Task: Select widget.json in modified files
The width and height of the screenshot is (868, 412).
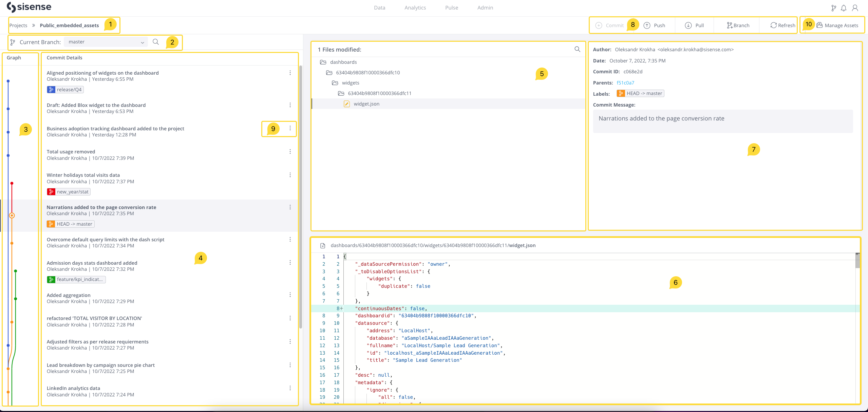Action: point(366,104)
